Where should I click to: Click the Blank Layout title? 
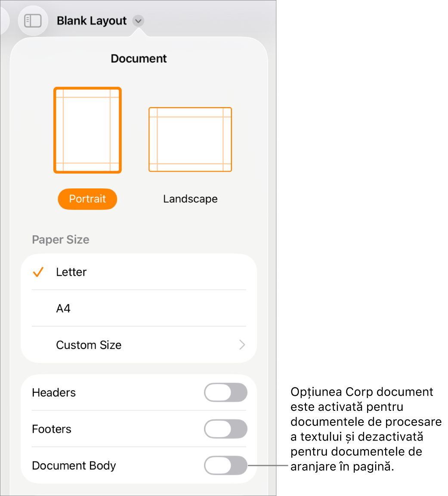click(x=92, y=21)
